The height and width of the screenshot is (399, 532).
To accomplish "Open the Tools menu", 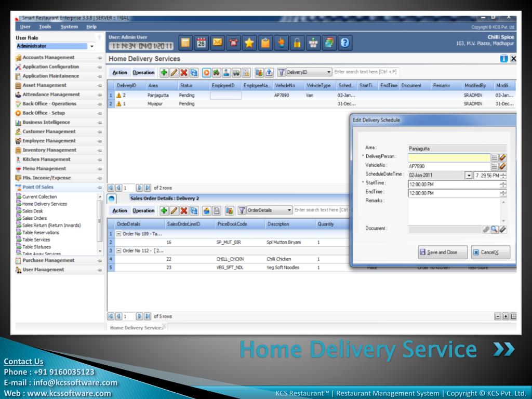I will (x=45, y=27).
